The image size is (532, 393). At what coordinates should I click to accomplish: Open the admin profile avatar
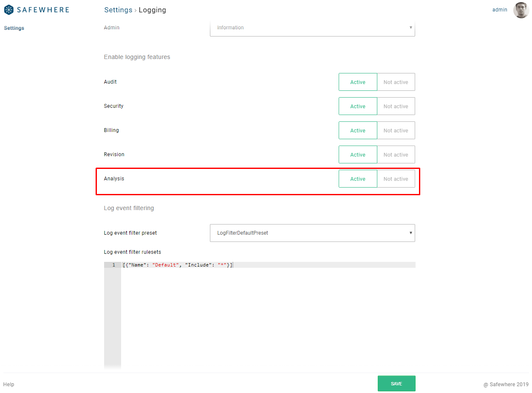pos(521,10)
